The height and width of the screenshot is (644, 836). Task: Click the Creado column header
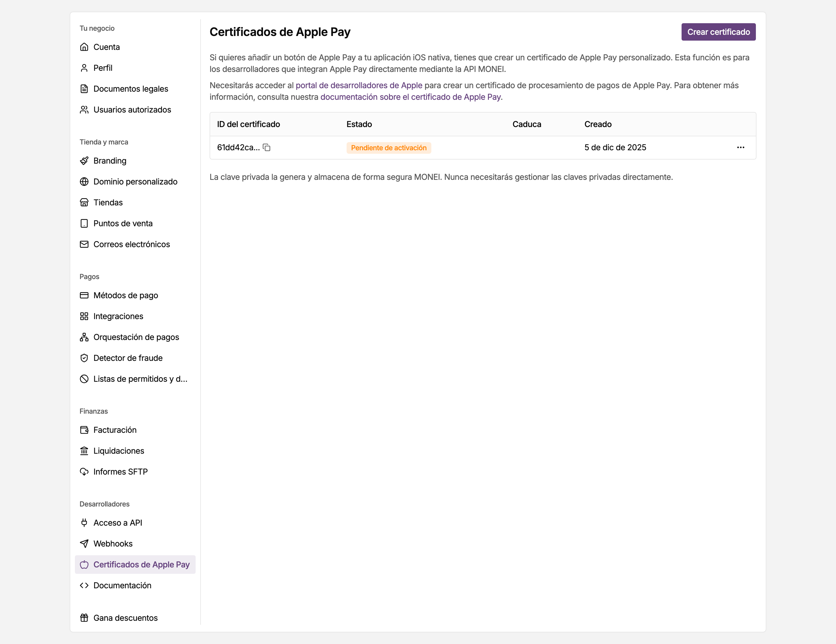point(598,124)
